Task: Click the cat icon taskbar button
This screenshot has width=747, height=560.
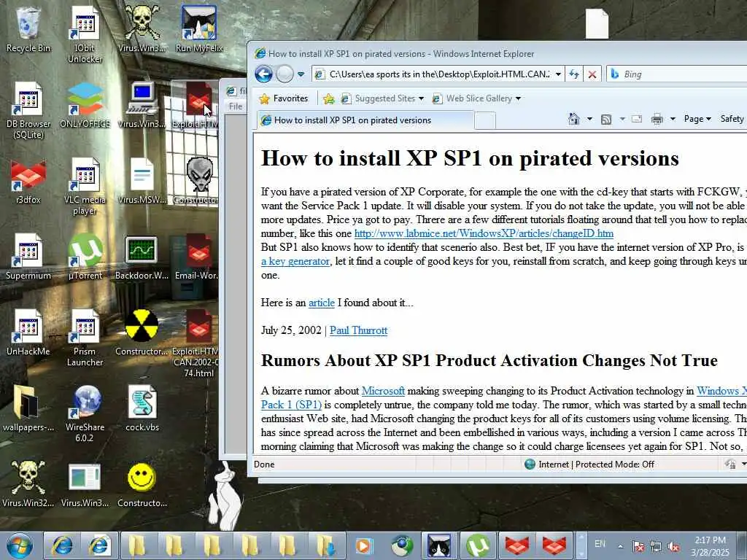Action: point(438,545)
